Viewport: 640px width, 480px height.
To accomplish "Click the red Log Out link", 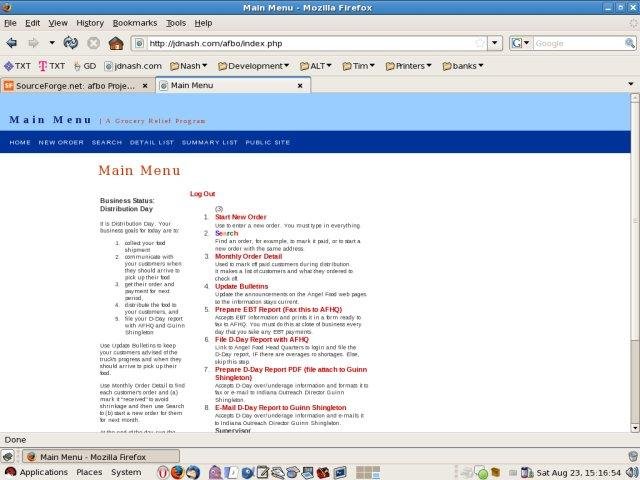I will (x=202, y=194).
